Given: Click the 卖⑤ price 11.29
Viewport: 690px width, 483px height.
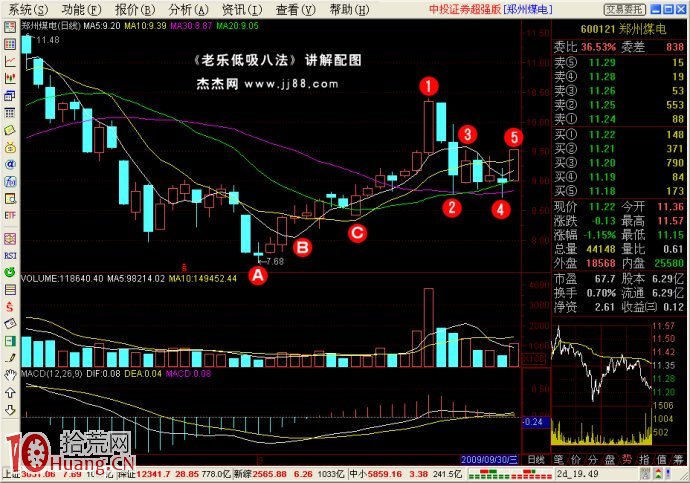Looking at the screenshot, I should 602,62.
